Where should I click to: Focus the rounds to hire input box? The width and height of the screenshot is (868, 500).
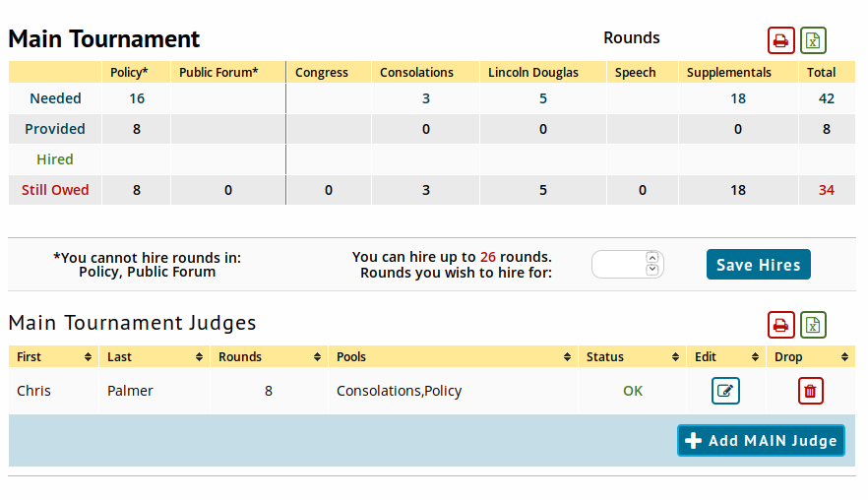618,264
